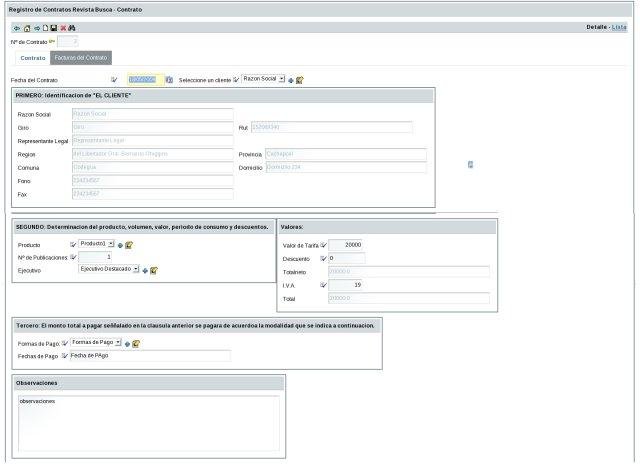Viewport: 640px width, 468px height.
Task: Select the Detalle view label
Action: click(597, 27)
